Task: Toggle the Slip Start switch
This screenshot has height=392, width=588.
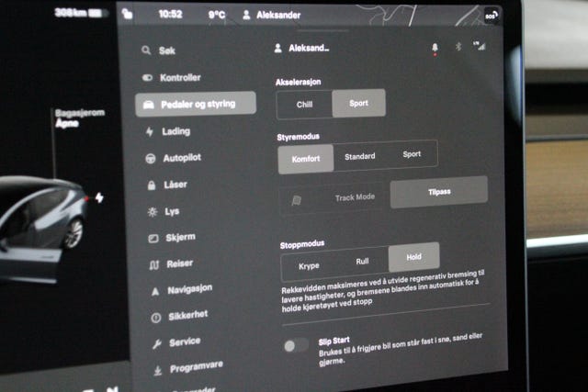Action: pos(296,345)
